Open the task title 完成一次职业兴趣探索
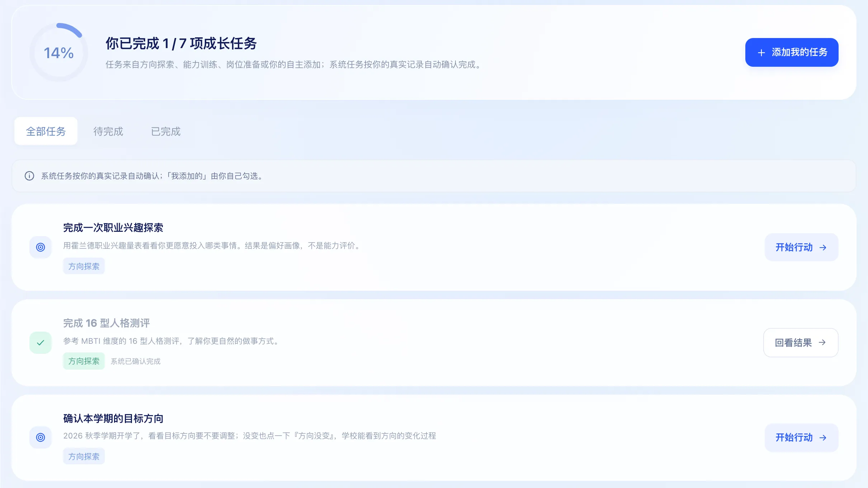The width and height of the screenshot is (868, 488). [113, 227]
